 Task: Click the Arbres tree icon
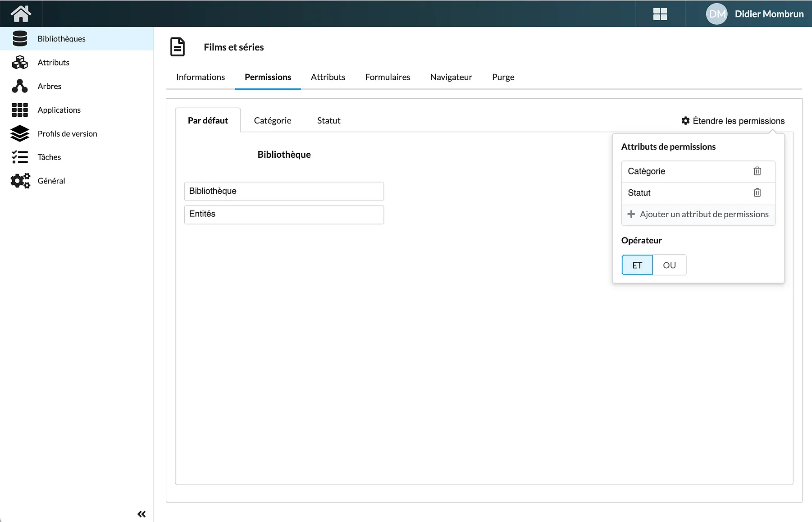pos(20,86)
